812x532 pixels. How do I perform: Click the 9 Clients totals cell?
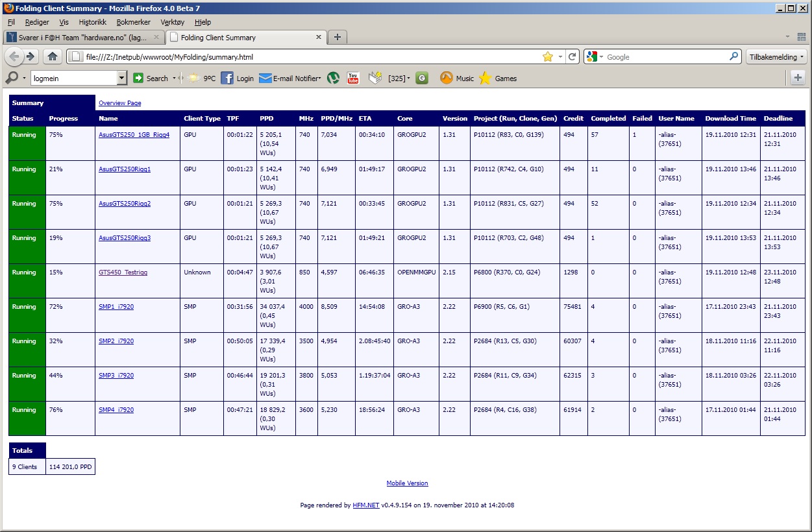coord(27,466)
